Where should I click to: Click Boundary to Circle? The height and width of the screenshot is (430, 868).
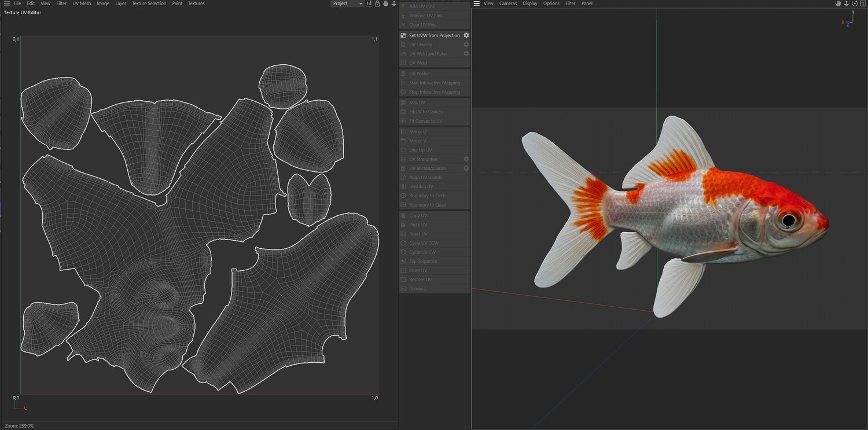pos(435,196)
